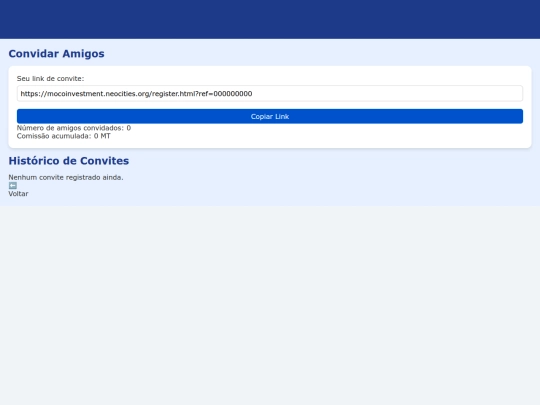540x405 pixels.
Task: Click the back arrow icon above Voltar
Action: pos(13,186)
